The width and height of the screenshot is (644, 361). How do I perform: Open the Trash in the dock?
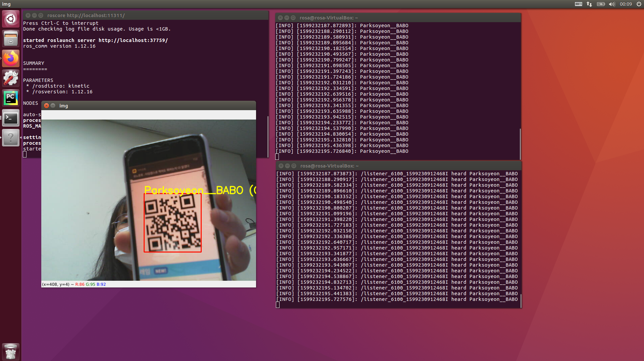[x=11, y=352]
